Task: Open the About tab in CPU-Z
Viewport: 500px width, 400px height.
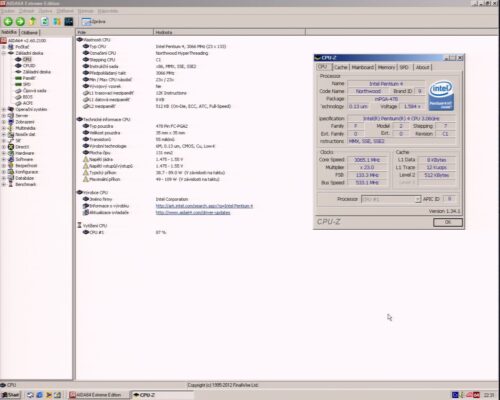Action: tap(422, 67)
